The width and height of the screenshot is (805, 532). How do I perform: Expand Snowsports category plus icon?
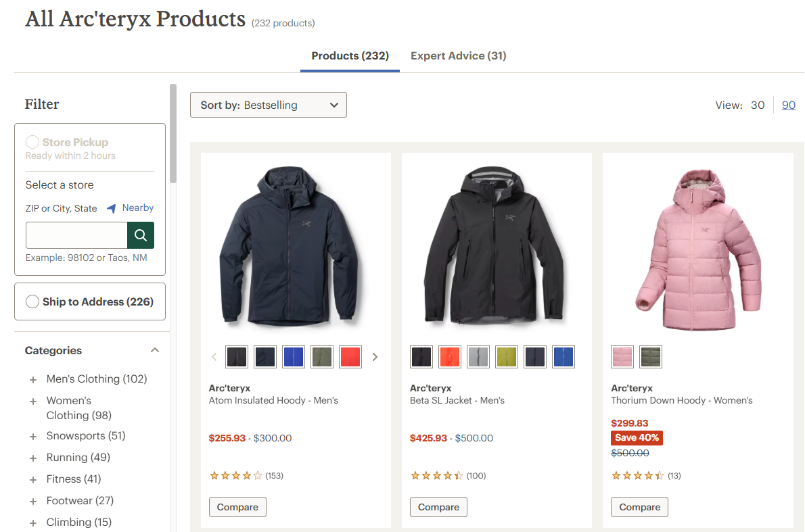(33, 437)
